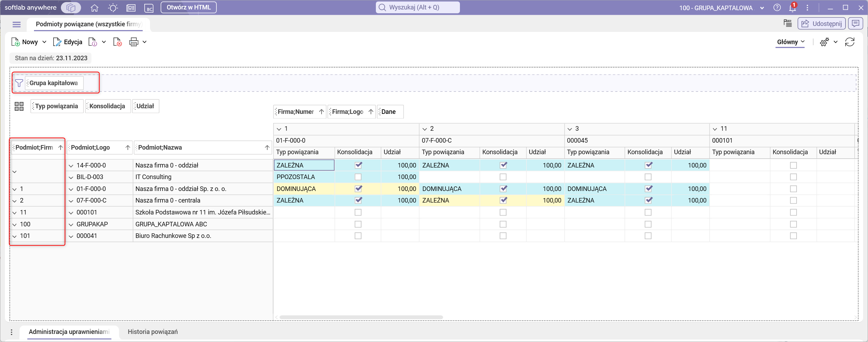Viewport: 868px width, 342px height.
Task: Go to the home page icon
Action: [94, 8]
